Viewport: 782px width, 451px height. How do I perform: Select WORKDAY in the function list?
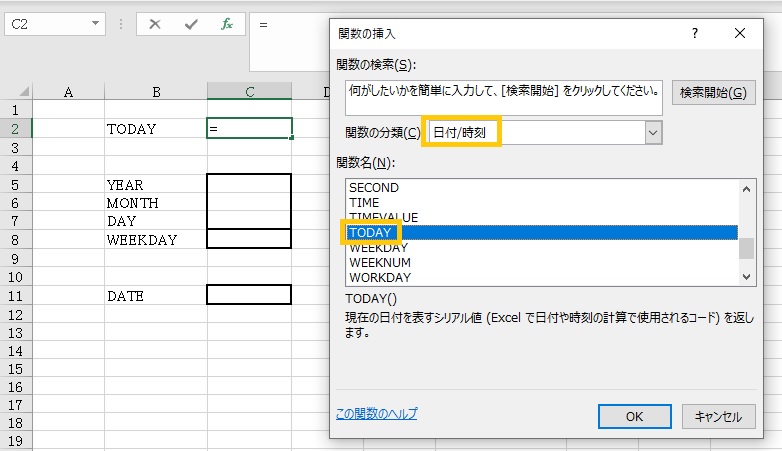379,277
